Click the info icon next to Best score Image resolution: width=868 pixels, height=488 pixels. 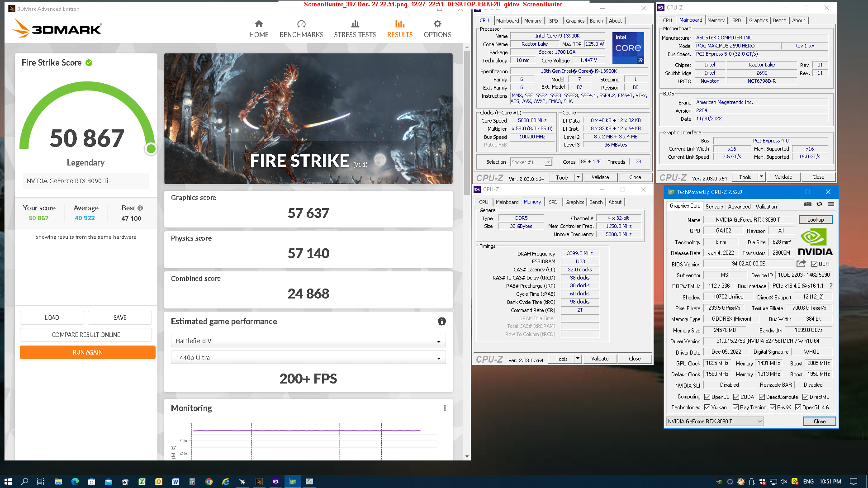140,208
